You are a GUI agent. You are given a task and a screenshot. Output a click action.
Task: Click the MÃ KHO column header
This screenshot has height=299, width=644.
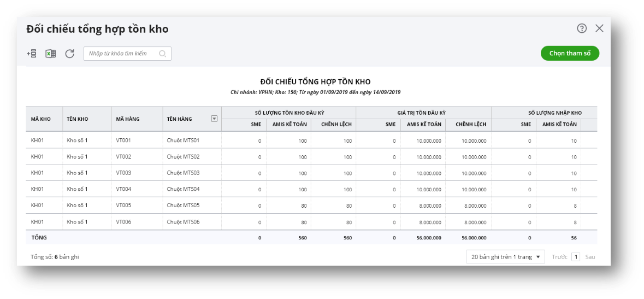44,119
